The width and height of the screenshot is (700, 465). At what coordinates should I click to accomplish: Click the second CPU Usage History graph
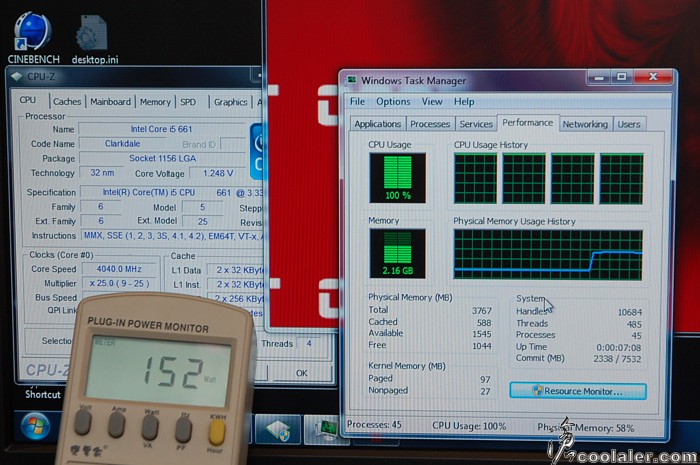[524, 179]
